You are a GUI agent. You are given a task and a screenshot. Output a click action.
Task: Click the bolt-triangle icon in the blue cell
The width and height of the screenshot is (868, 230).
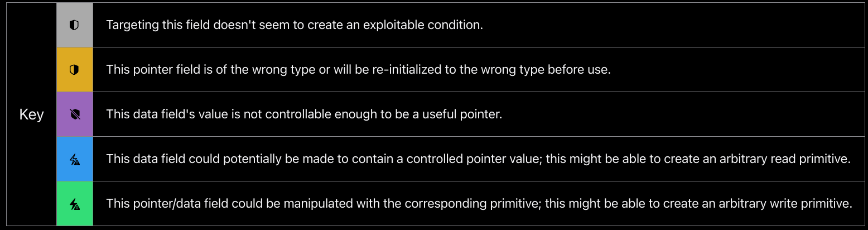tap(74, 159)
